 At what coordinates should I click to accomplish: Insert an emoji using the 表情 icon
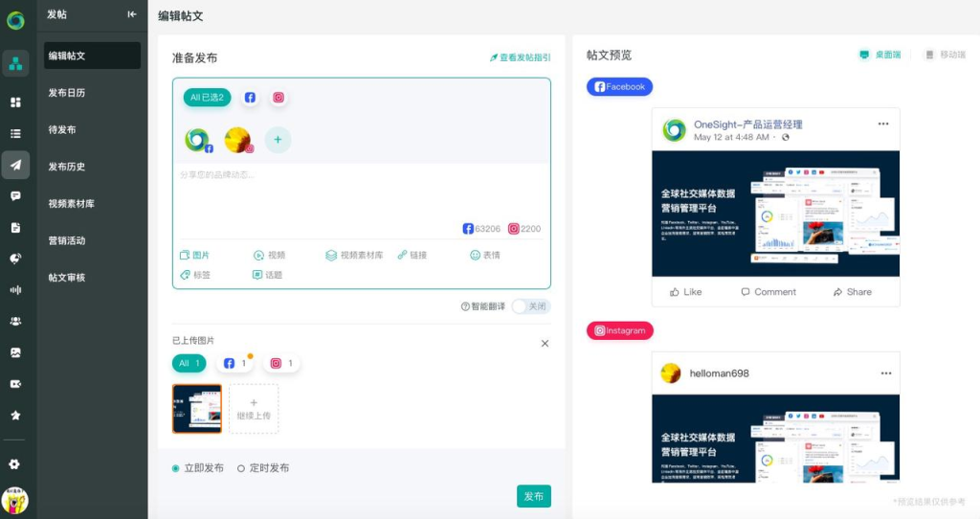tap(485, 256)
